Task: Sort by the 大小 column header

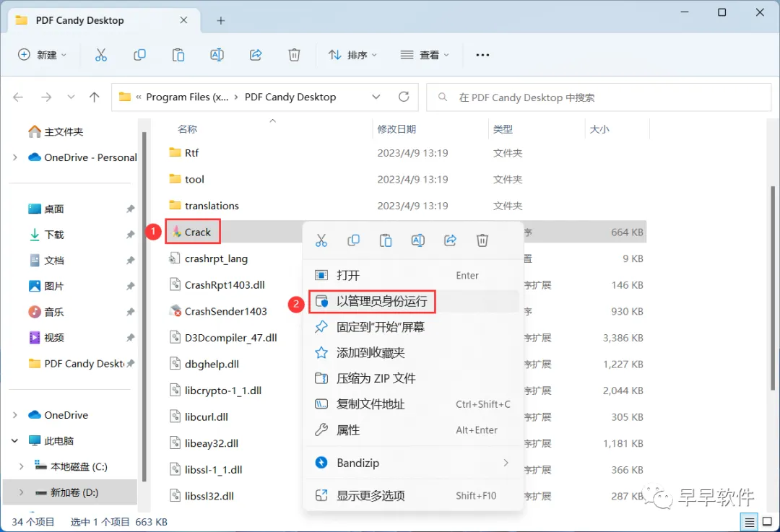Action: pos(599,129)
